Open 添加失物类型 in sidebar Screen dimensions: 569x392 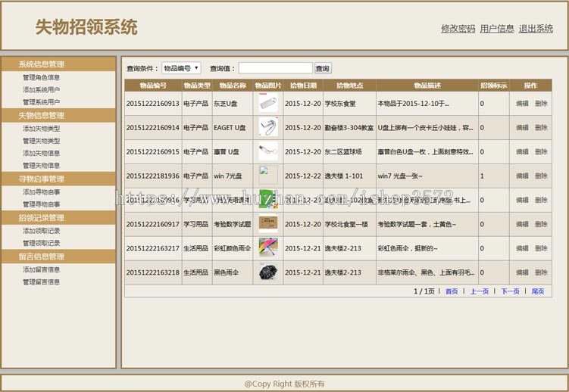pos(42,128)
